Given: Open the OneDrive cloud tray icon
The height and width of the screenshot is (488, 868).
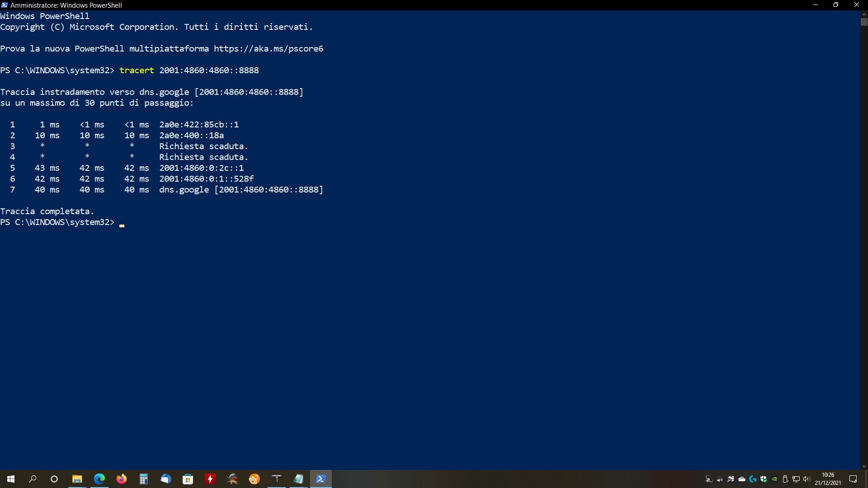Looking at the screenshot, I should [x=742, y=479].
